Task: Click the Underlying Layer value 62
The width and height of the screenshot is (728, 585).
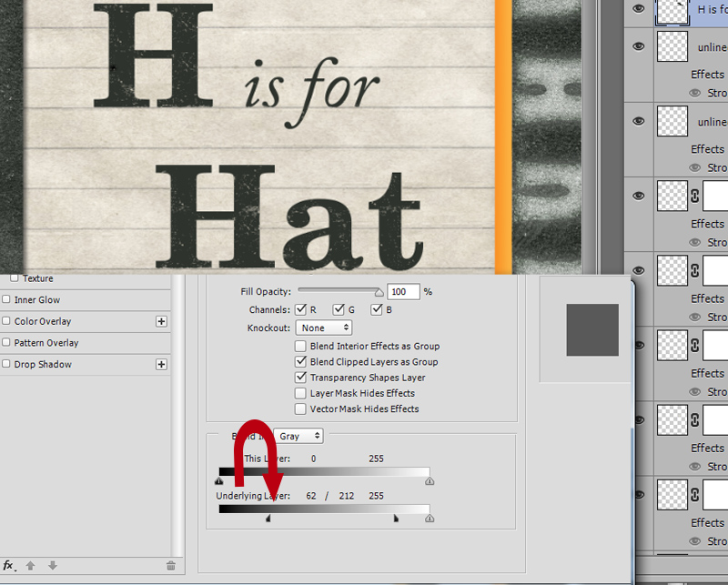Action: point(311,496)
